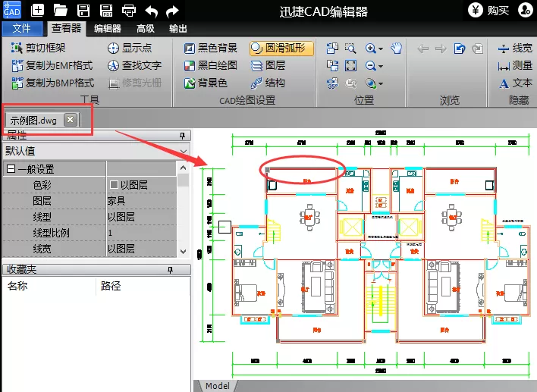Toggle 显示点 option
The height and width of the screenshot is (392, 537).
[x=130, y=48]
